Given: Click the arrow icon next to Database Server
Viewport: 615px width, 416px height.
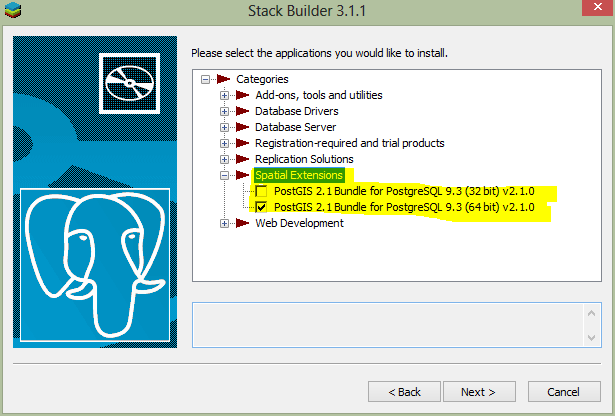Looking at the screenshot, I should coord(242,127).
